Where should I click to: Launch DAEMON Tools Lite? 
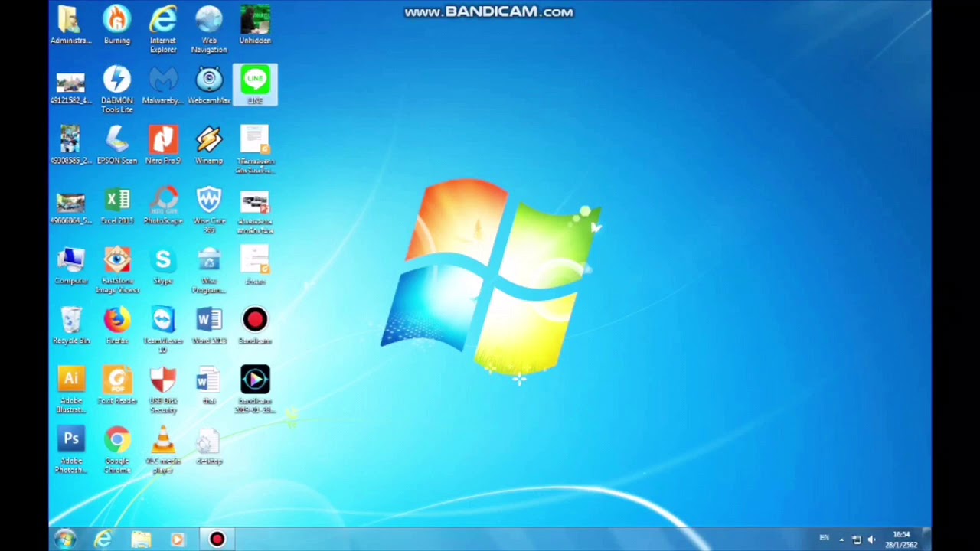tap(117, 90)
